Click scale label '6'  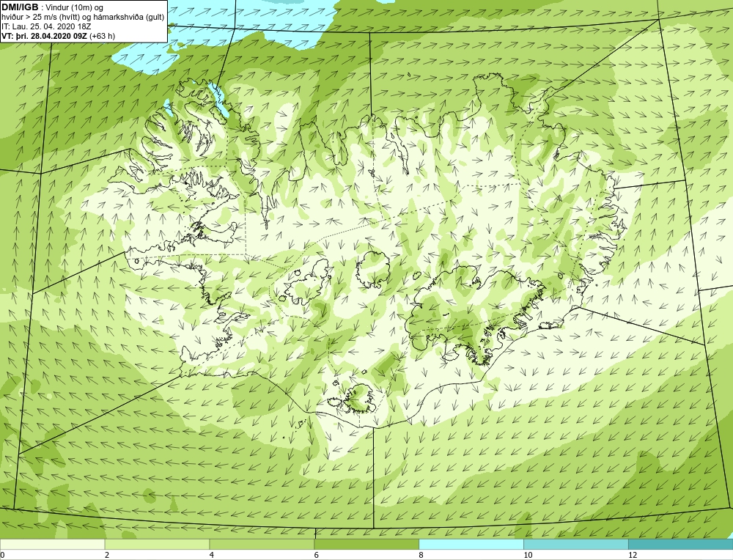[x=317, y=555]
